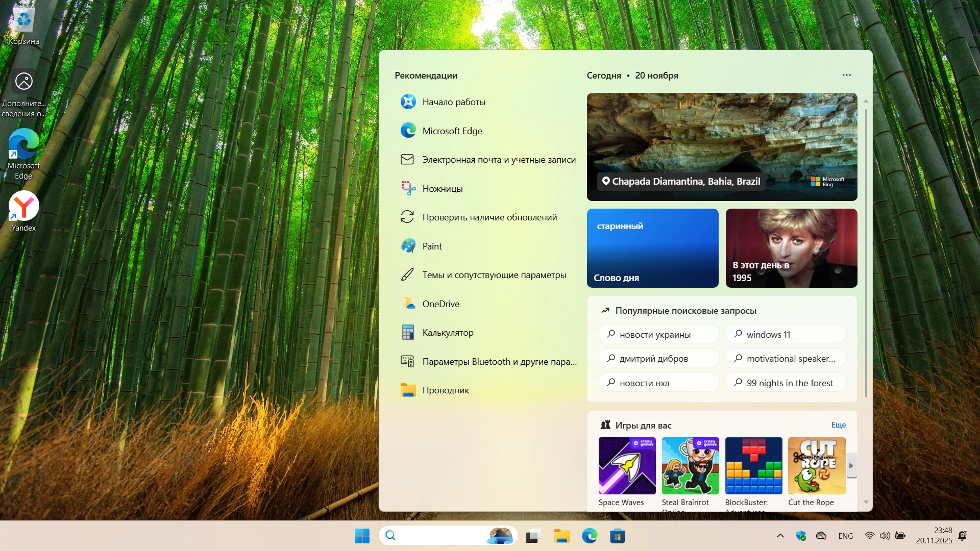Open the three-dots options menu in the search panel
The height and width of the screenshot is (551, 980).
[846, 75]
